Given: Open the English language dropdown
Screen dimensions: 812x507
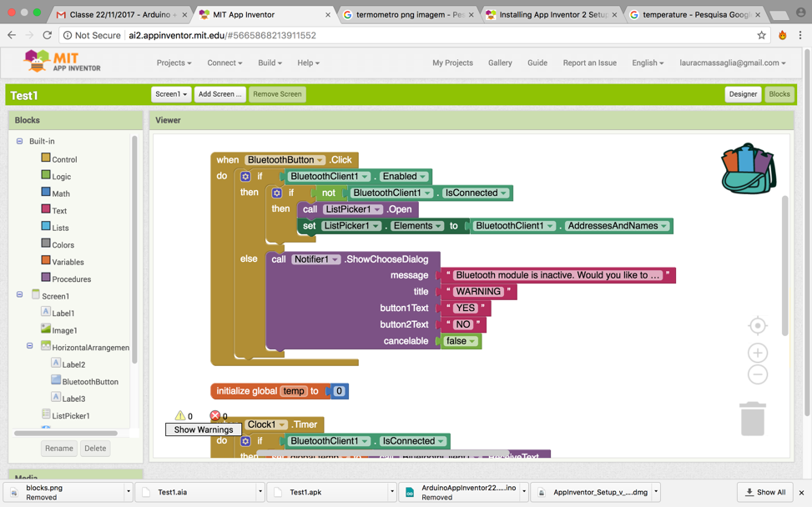Looking at the screenshot, I should pos(648,63).
